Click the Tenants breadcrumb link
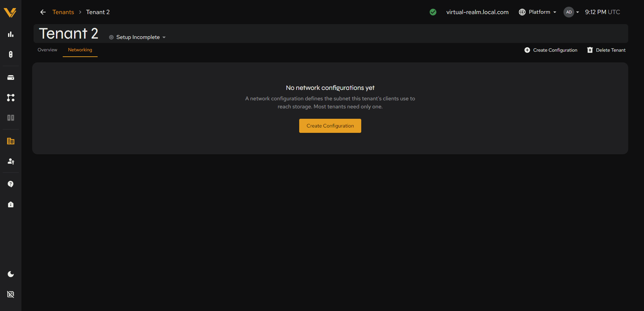Screen dimensions: 644x311 tap(63, 12)
